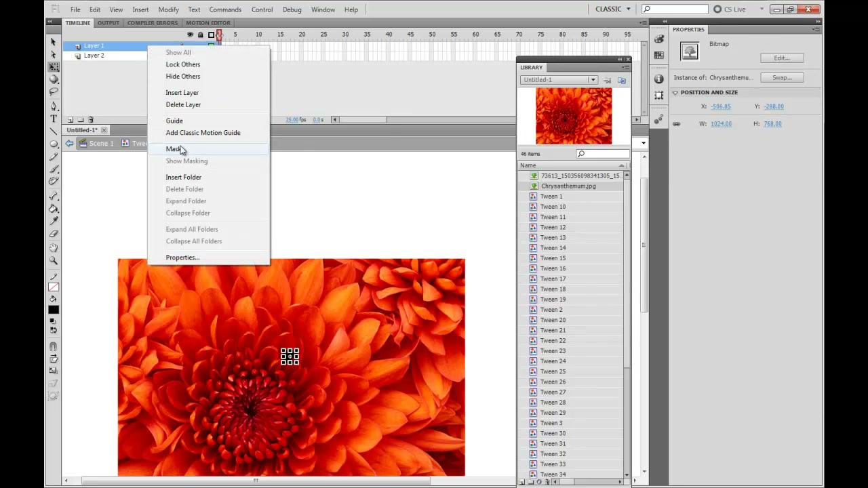Select the black arrow Selection tool

point(54,42)
